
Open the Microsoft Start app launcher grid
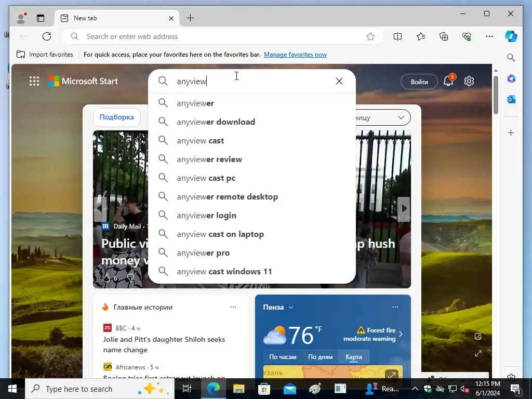[x=34, y=81]
